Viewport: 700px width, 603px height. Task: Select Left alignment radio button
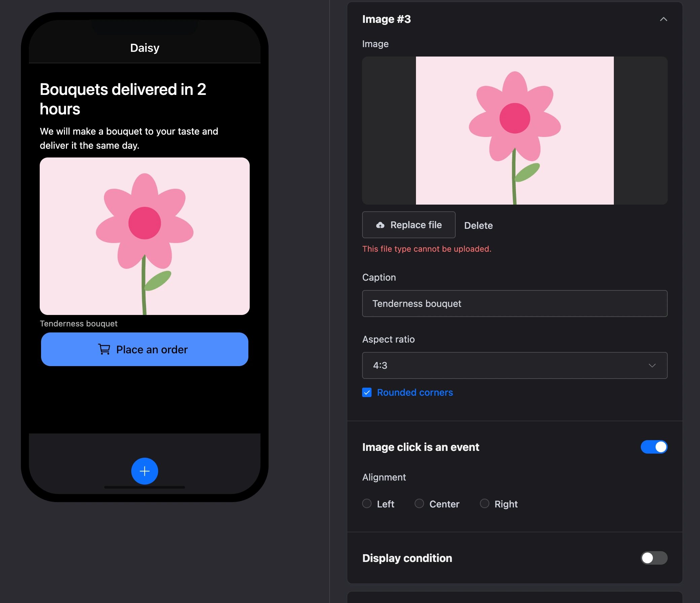(366, 504)
